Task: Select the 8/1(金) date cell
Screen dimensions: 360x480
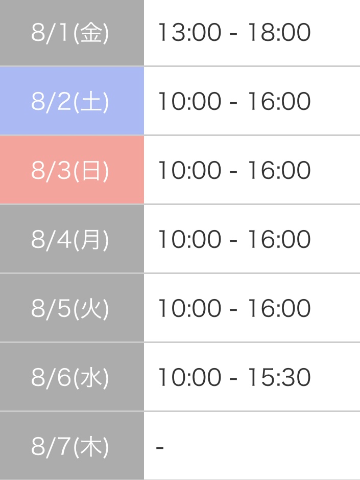Action: tap(72, 33)
